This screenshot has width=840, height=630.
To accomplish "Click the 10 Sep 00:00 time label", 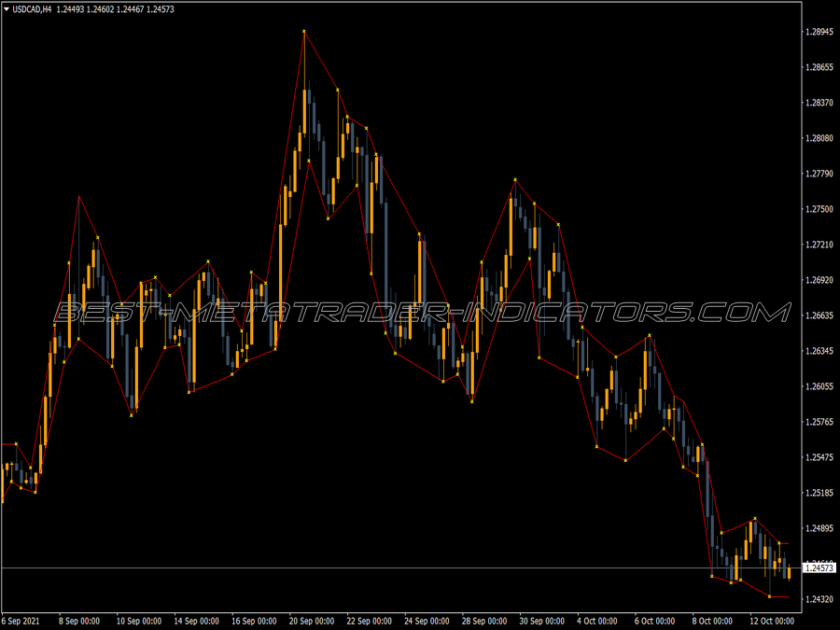I will point(139,621).
